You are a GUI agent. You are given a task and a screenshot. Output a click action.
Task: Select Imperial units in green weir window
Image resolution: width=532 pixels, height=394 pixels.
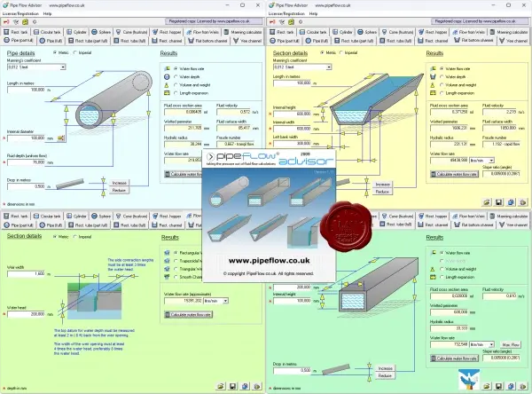click(x=75, y=237)
